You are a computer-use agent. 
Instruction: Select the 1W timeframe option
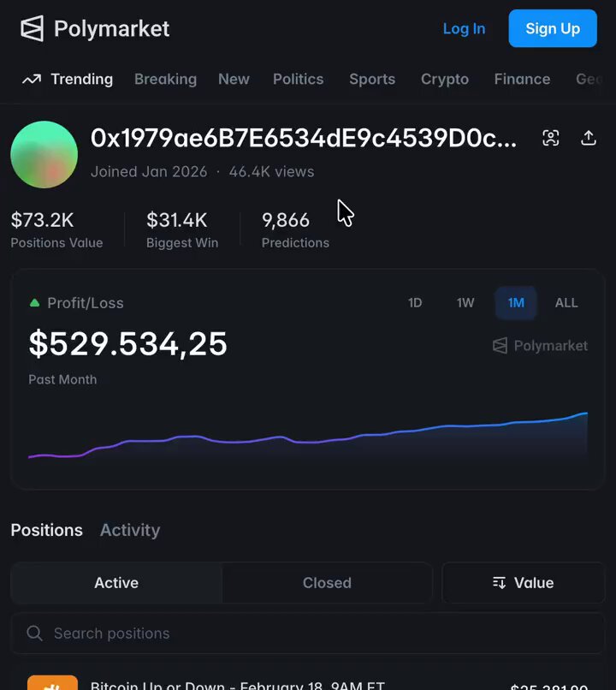click(465, 302)
